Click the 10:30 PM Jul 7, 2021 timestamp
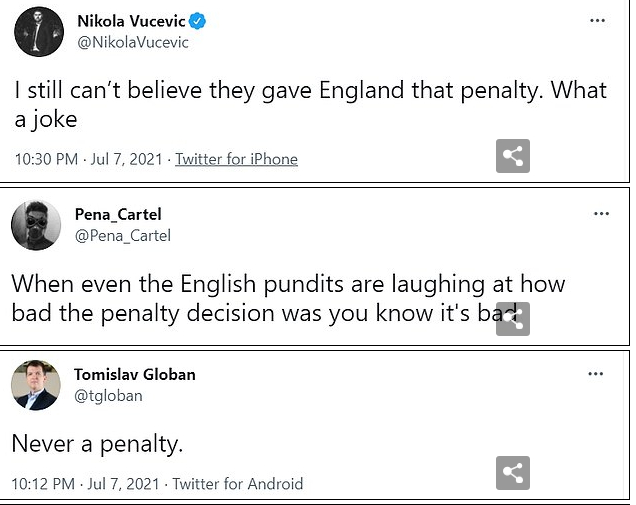636x505 pixels. [x=88, y=159]
